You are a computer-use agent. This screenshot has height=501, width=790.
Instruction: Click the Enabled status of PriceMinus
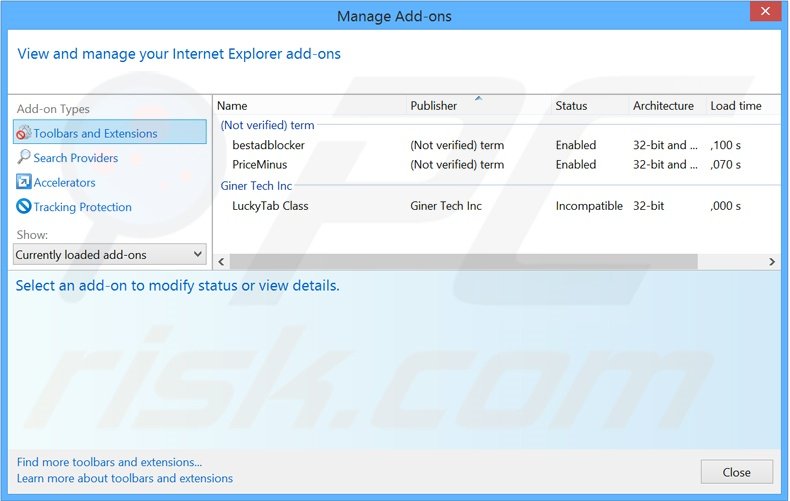point(576,165)
